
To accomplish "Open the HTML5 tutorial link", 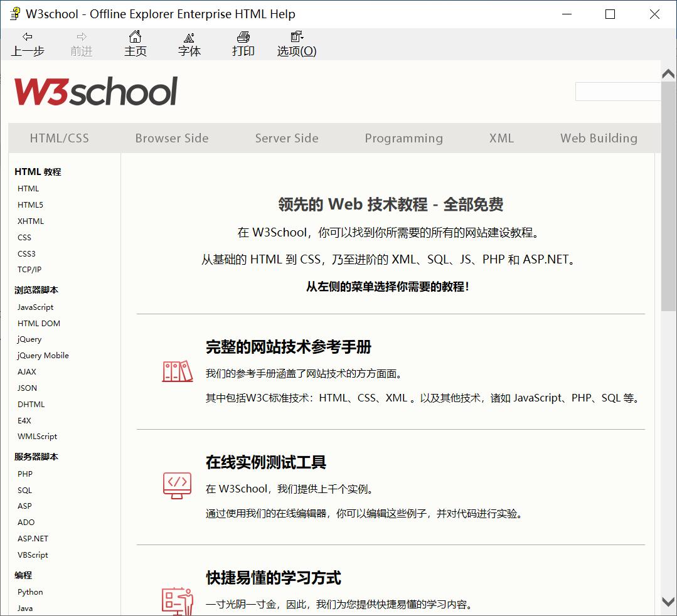I will [x=30, y=204].
